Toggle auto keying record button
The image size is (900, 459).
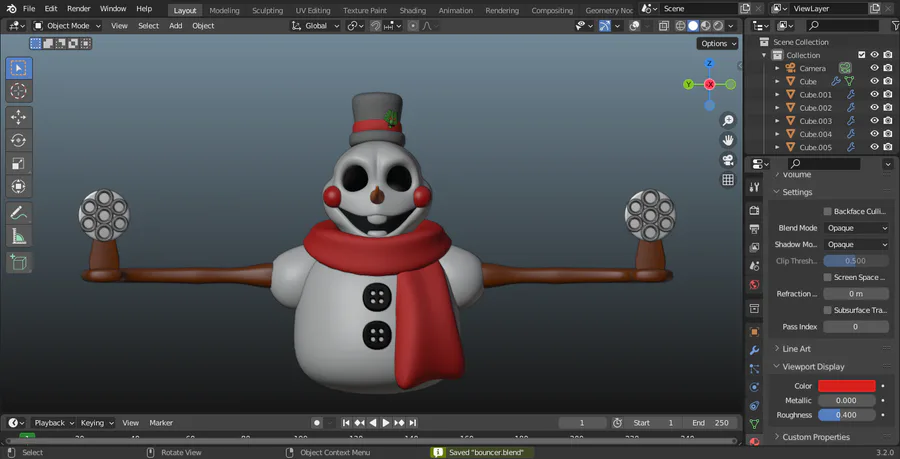click(317, 423)
